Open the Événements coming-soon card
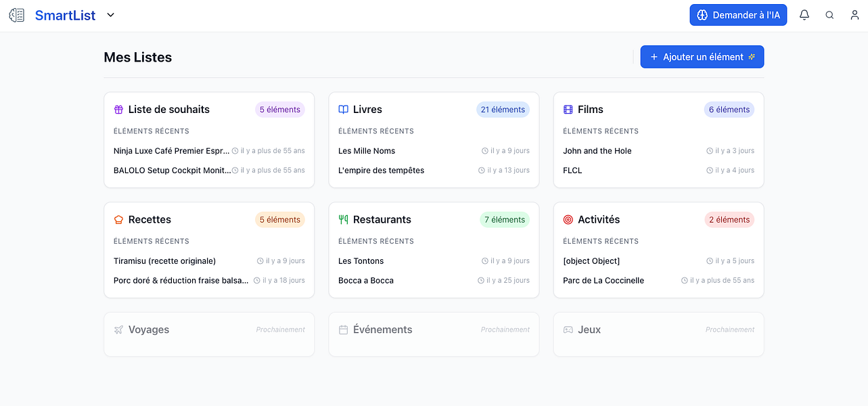868x406 pixels. click(433, 334)
